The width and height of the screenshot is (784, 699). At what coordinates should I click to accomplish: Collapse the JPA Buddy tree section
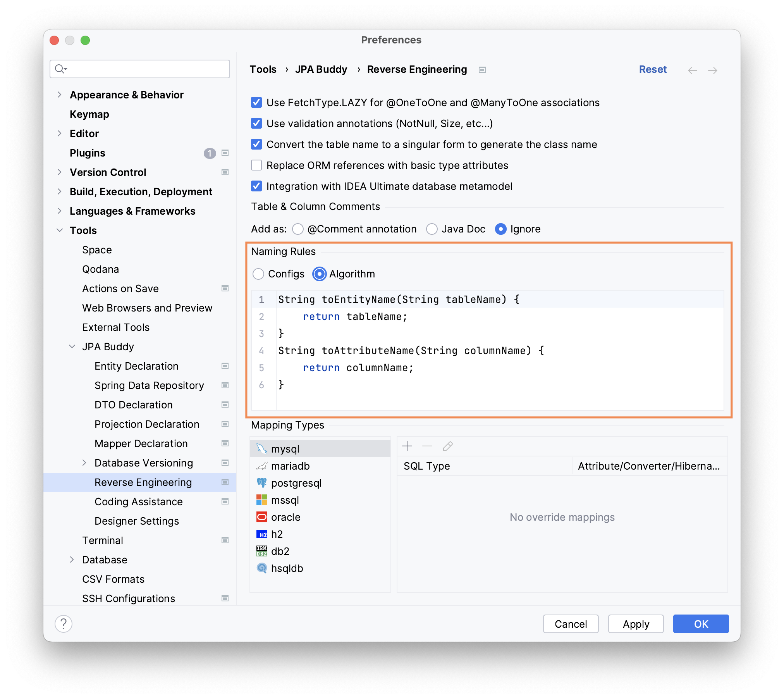point(72,346)
